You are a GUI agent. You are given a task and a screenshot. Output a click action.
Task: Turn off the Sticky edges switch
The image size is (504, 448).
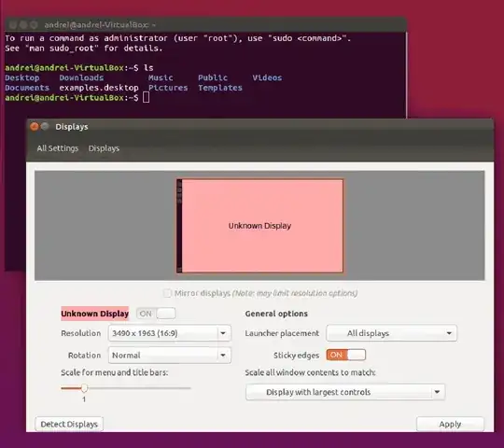346,355
